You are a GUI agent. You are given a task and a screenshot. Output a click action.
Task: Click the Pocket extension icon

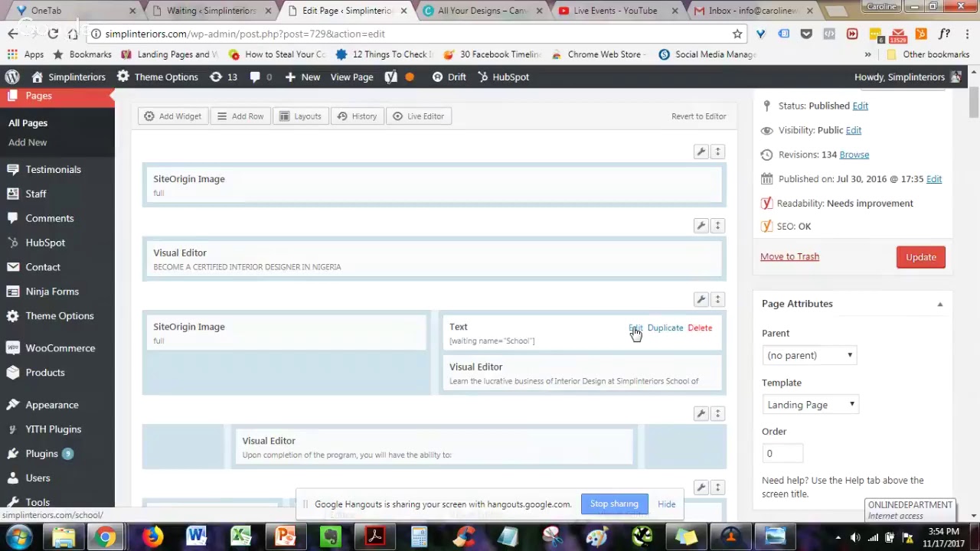click(x=806, y=34)
